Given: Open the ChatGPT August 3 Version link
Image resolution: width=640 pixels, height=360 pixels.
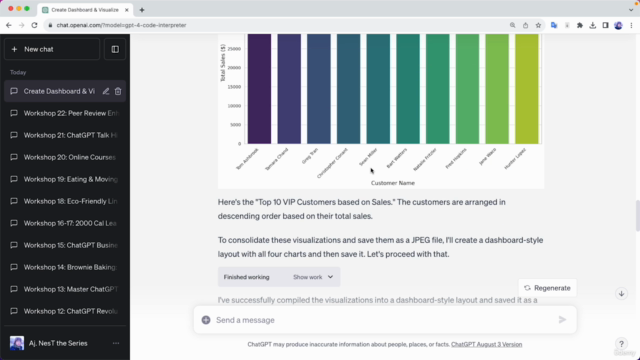Looking at the screenshot, I should (x=487, y=344).
